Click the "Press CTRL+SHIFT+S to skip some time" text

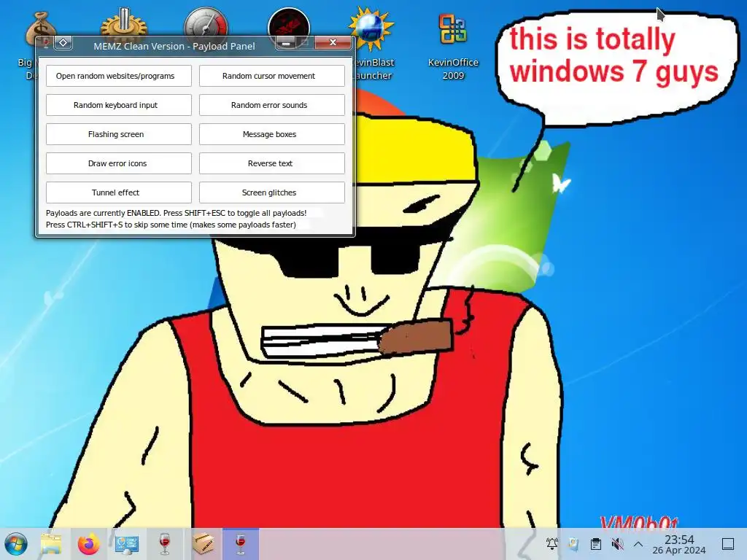click(171, 225)
